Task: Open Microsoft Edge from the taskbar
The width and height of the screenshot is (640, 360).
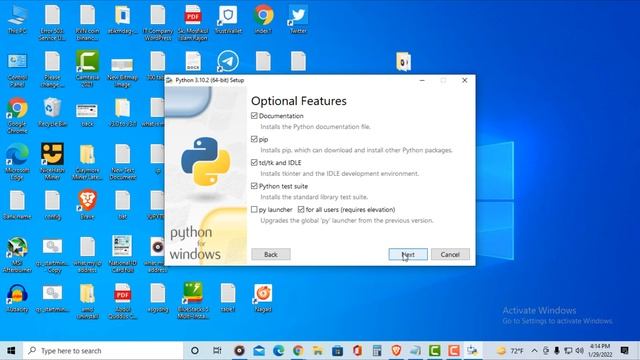Action: click(x=278, y=351)
